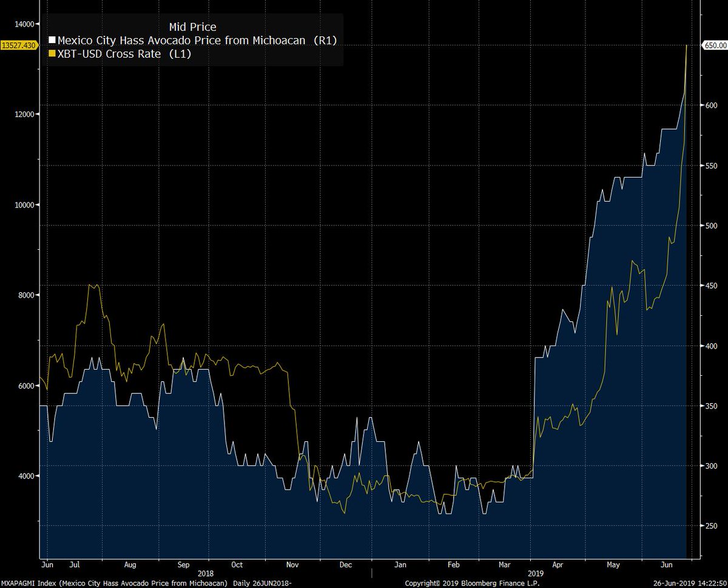
Task: Click the 2018 year label
Action: pos(206,572)
